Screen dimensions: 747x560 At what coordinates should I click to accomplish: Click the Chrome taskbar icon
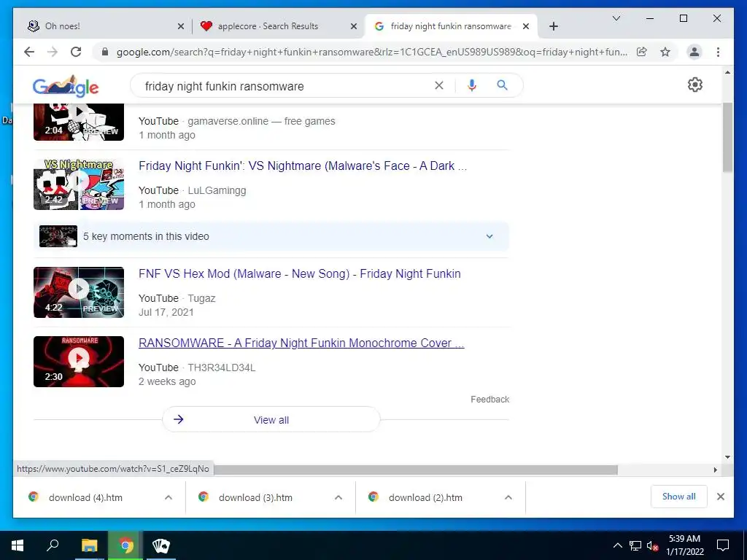(125, 545)
